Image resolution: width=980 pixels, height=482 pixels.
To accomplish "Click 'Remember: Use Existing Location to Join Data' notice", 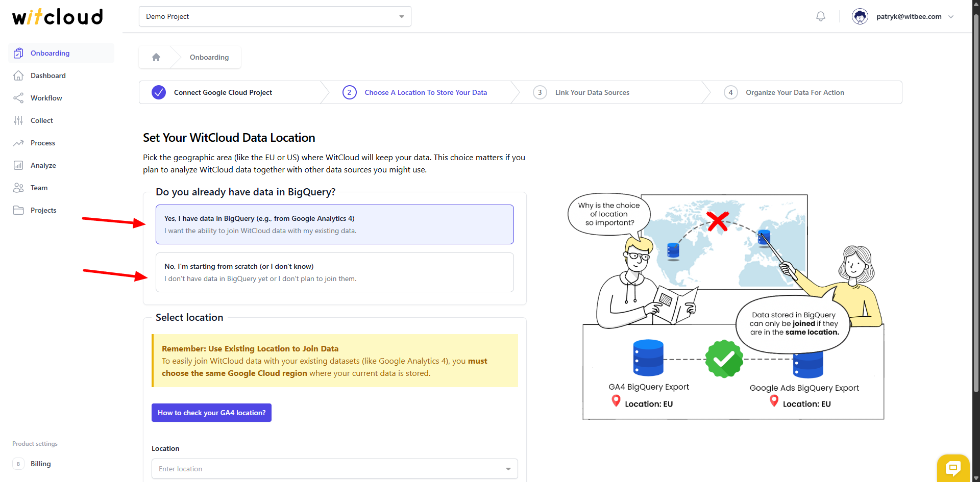I will click(335, 361).
